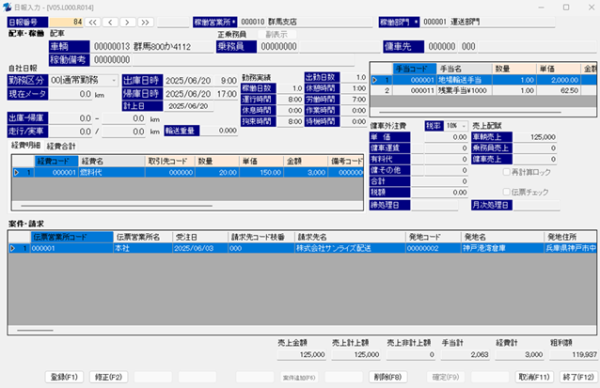Select the 経費明細 tab
Viewport: 600px width, 388px height.
pyautogui.click(x=26, y=145)
